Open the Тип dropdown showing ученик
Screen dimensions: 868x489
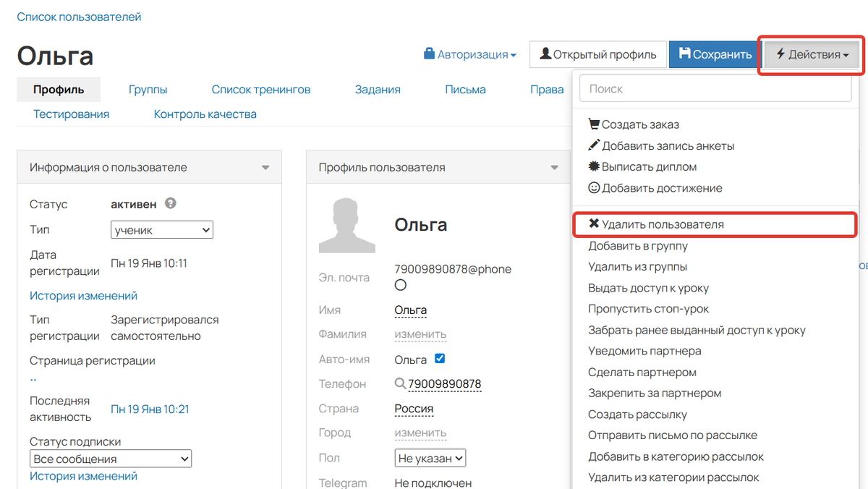click(161, 229)
